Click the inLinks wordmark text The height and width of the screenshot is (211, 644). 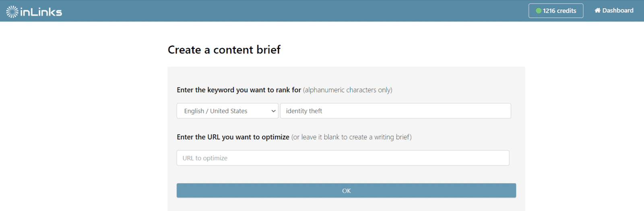[41, 12]
